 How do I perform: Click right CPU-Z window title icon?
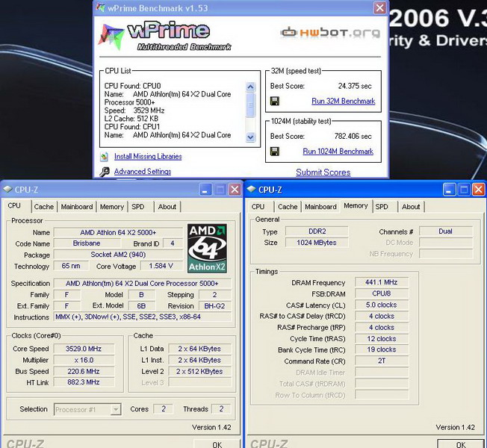pos(251,189)
